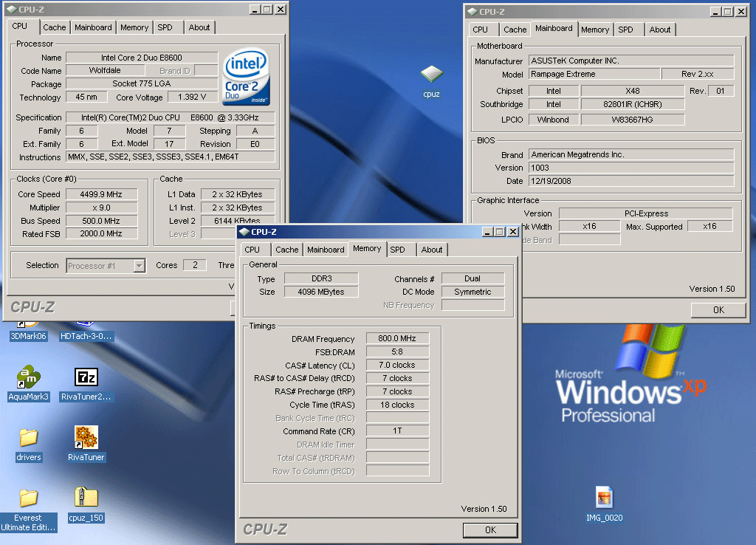756x545 pixels.
Task: Open the RivaTuner2 7z archive icon
Action: [86, 378]
